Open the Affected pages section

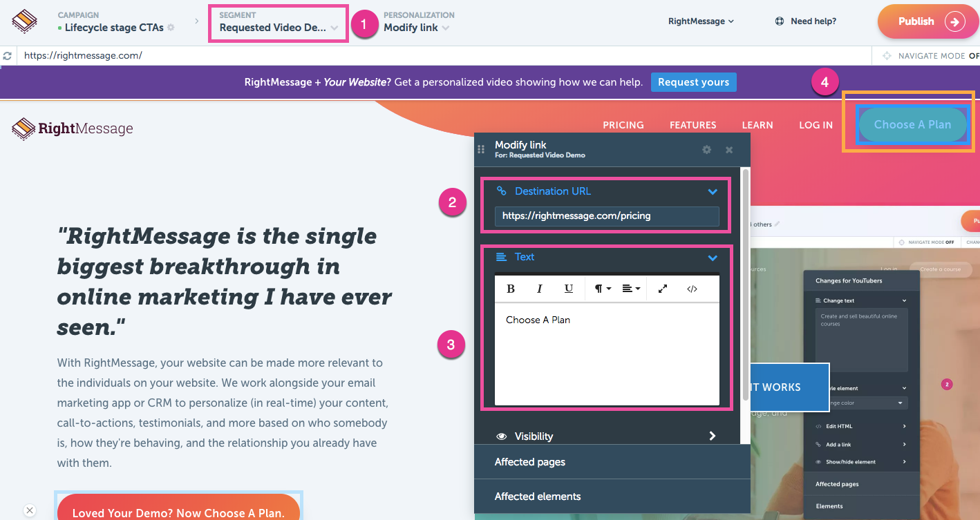[612, 462]
